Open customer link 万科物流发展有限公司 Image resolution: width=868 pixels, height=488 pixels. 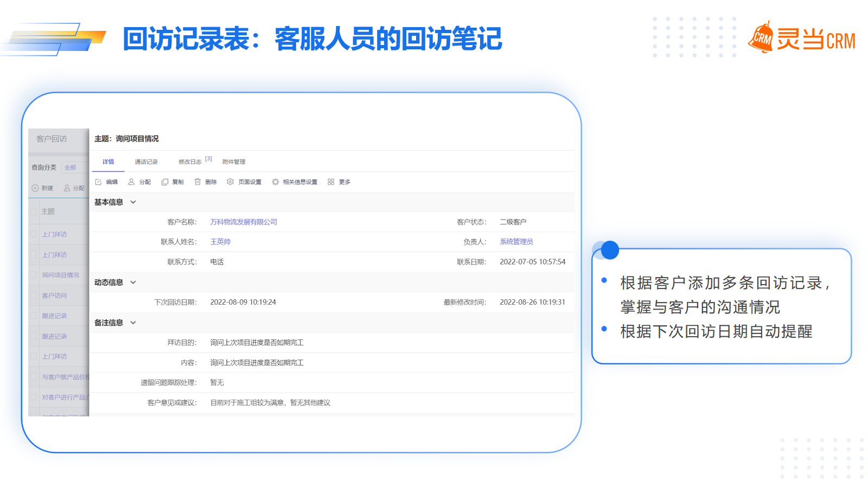[244, 222]
